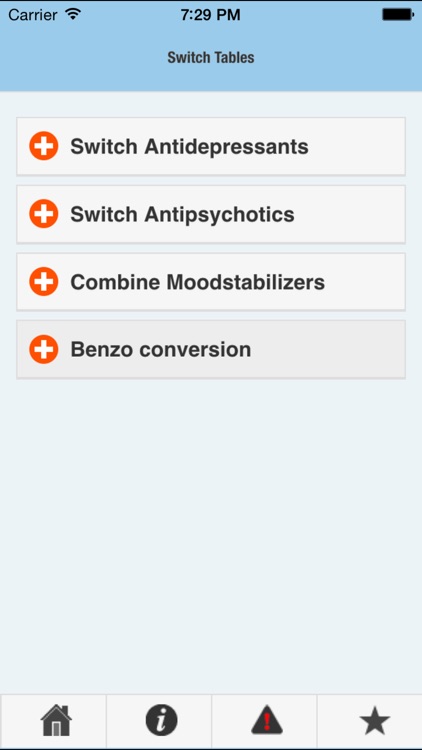
Task: Tap the Home icon in bottom bar
Action: 56,720
